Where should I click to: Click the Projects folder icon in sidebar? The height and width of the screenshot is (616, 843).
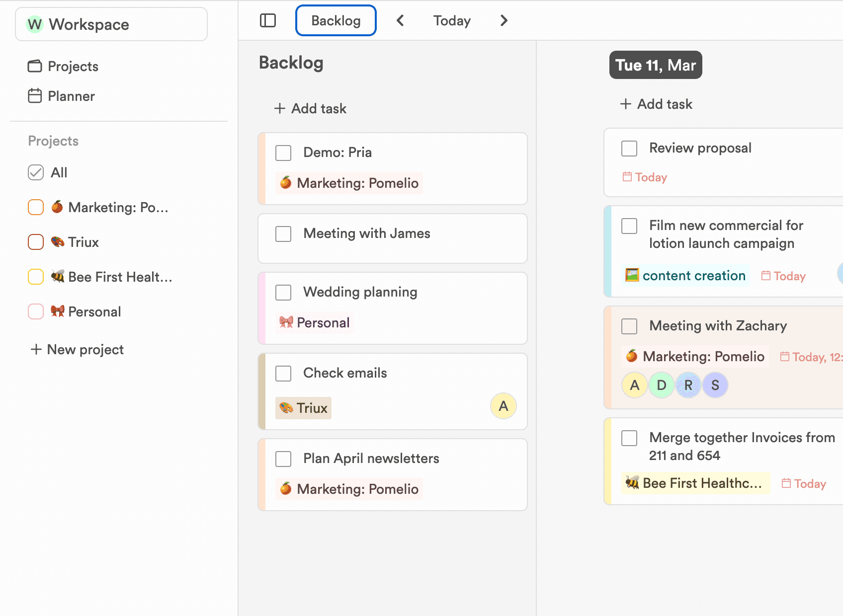point(35,66)
